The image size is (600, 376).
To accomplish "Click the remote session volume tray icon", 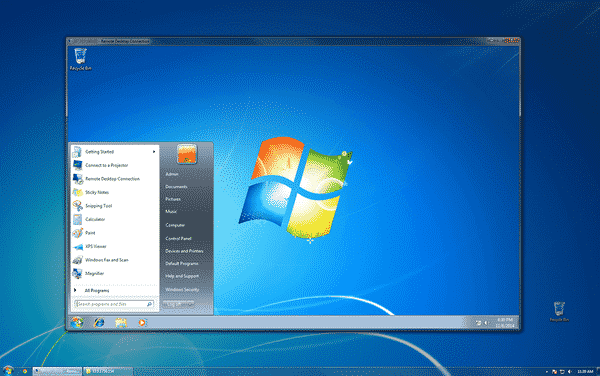I will point(486,323).
